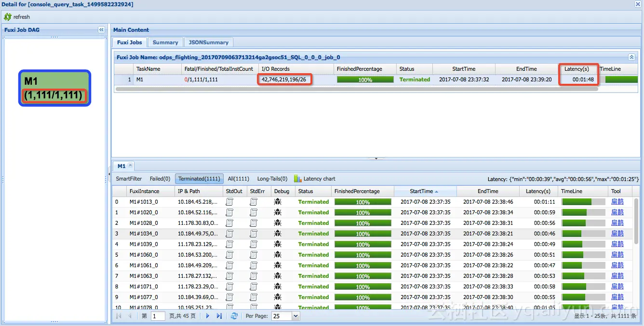Go to next page

coord(208,316)
